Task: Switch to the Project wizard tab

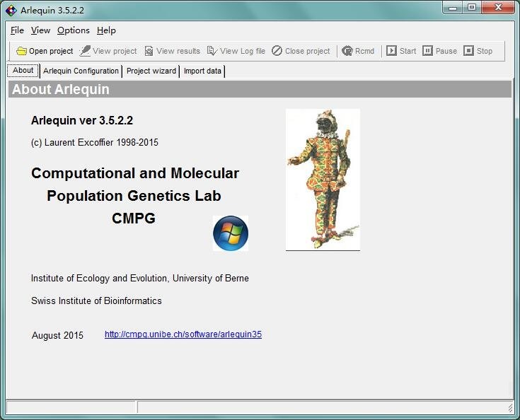Action: click(x=151, y=71)
